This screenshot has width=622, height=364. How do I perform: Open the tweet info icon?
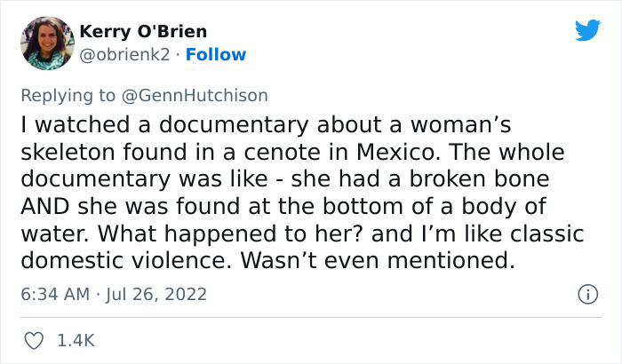click(586, 292)
